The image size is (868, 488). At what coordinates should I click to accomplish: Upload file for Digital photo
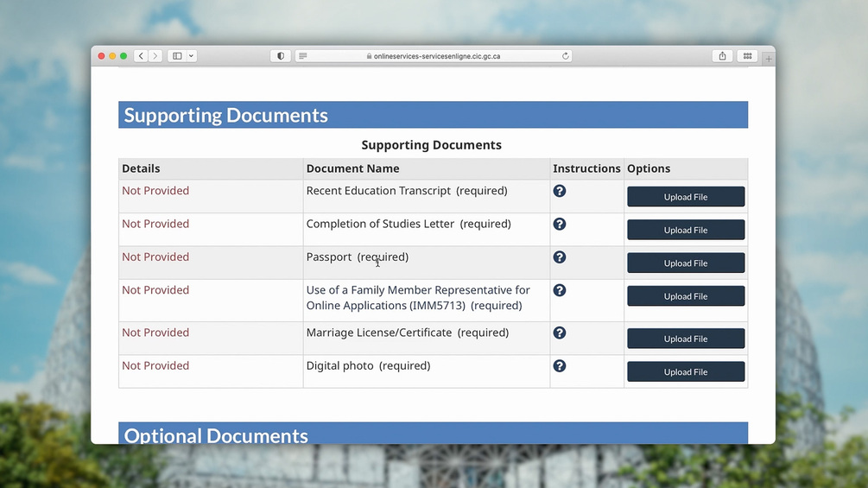tap(686, 371)
